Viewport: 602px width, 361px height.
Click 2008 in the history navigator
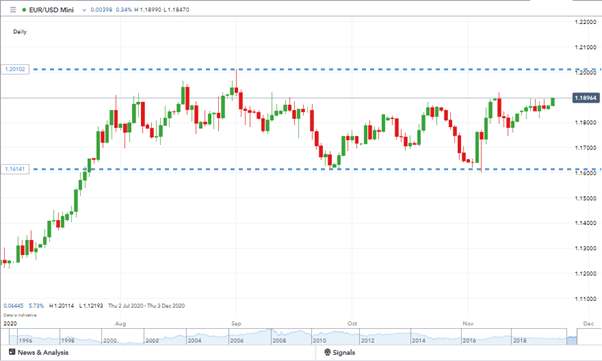(279, 341)
